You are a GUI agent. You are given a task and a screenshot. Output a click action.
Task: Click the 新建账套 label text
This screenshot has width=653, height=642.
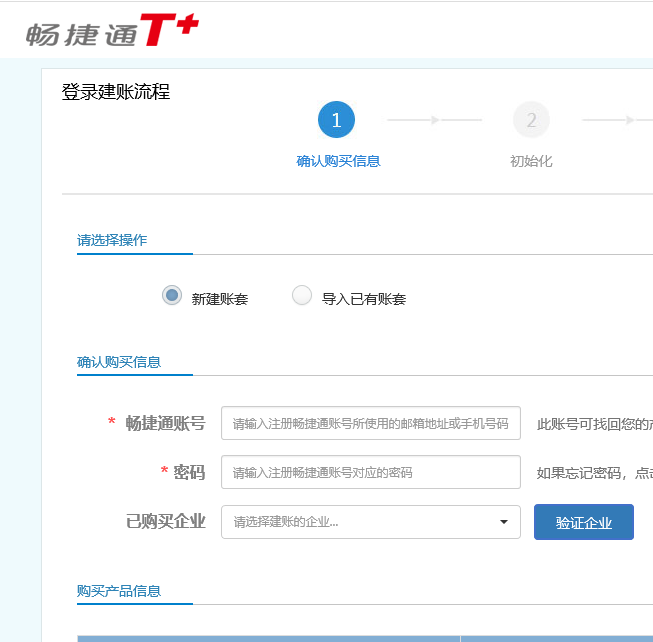[220, 299]
